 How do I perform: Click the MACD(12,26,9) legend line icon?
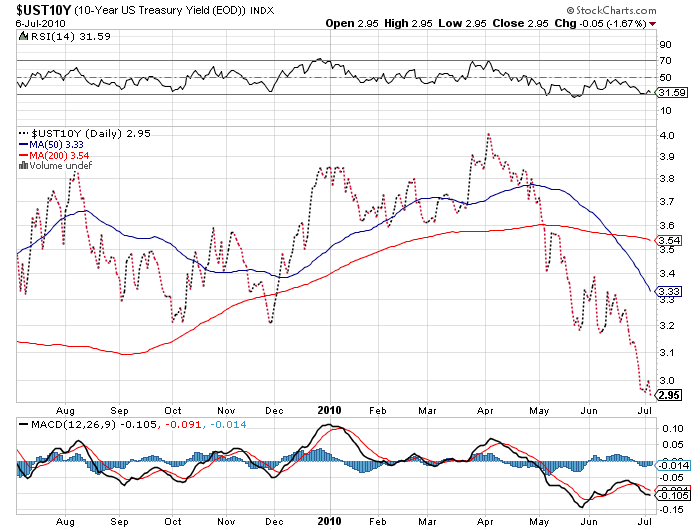point(23,425)
